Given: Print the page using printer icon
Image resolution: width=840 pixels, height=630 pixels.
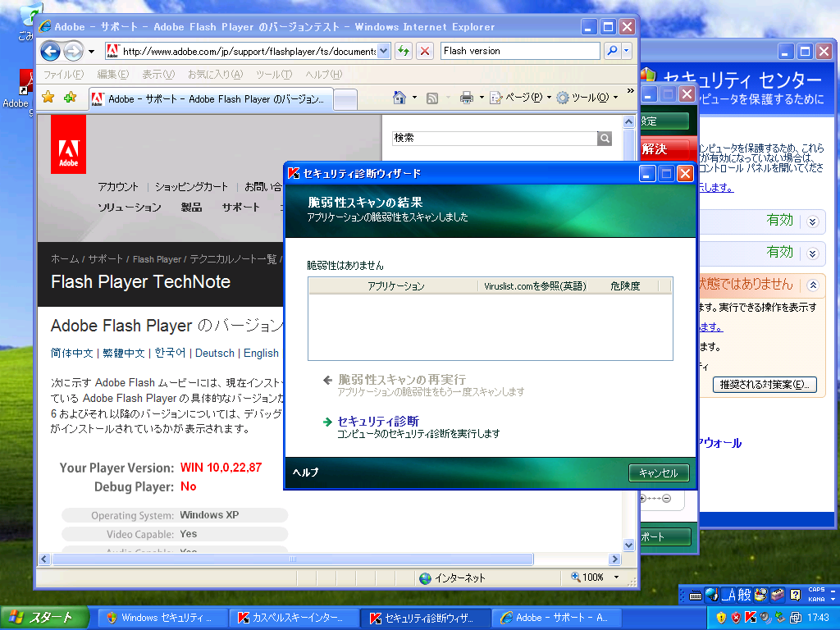Looking at the screenshot, I should (x=467, y=98).
